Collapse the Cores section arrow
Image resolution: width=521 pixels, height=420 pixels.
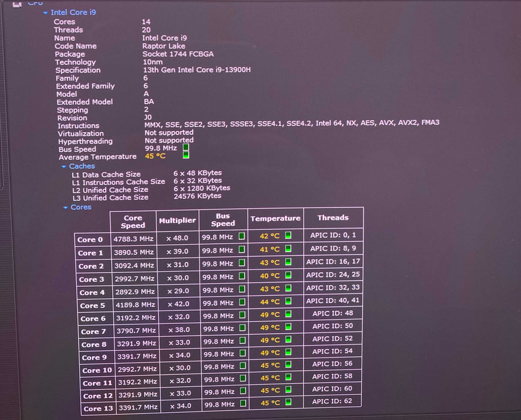65,208
